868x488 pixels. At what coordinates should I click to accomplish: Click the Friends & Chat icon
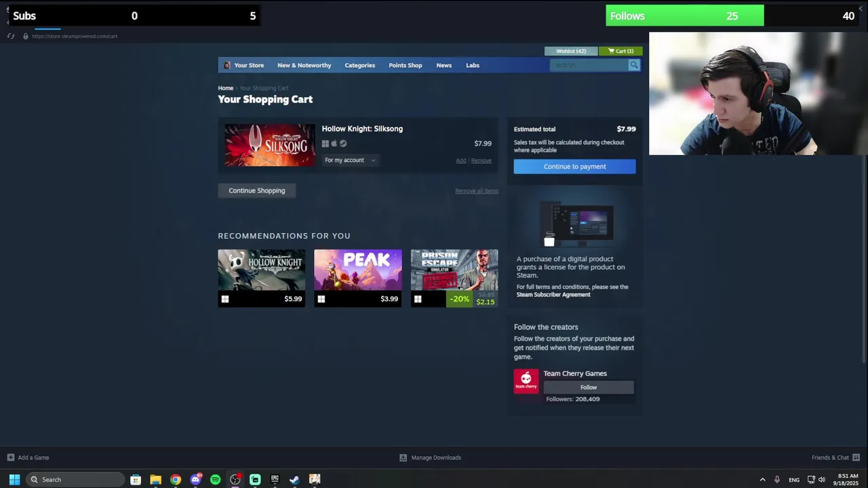856,457
